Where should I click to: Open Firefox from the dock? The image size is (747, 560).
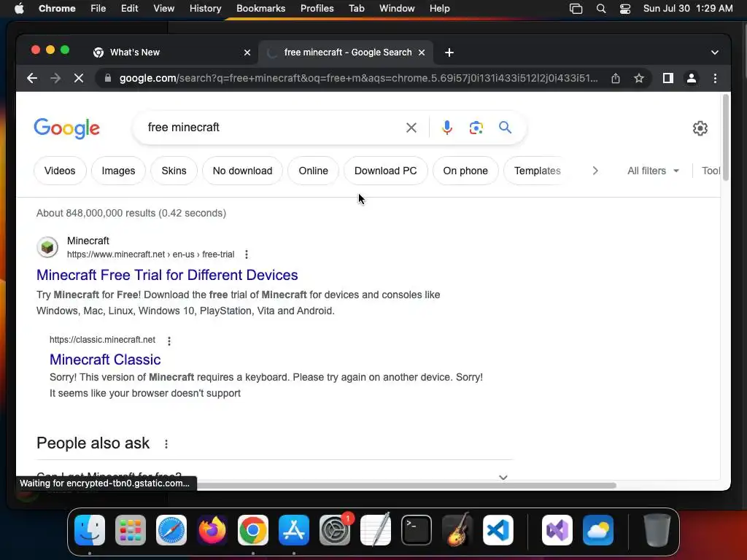(x=212, y=530)
